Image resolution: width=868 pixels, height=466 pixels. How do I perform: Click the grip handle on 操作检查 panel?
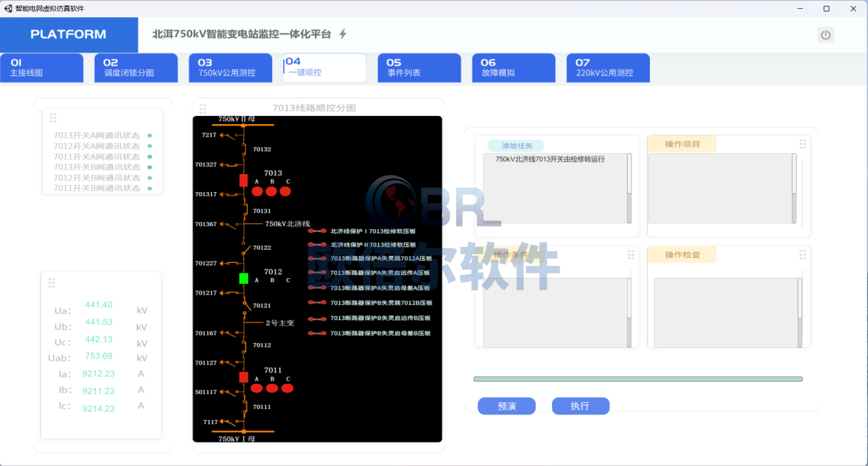pyautogui.click(x=802, y=255)
